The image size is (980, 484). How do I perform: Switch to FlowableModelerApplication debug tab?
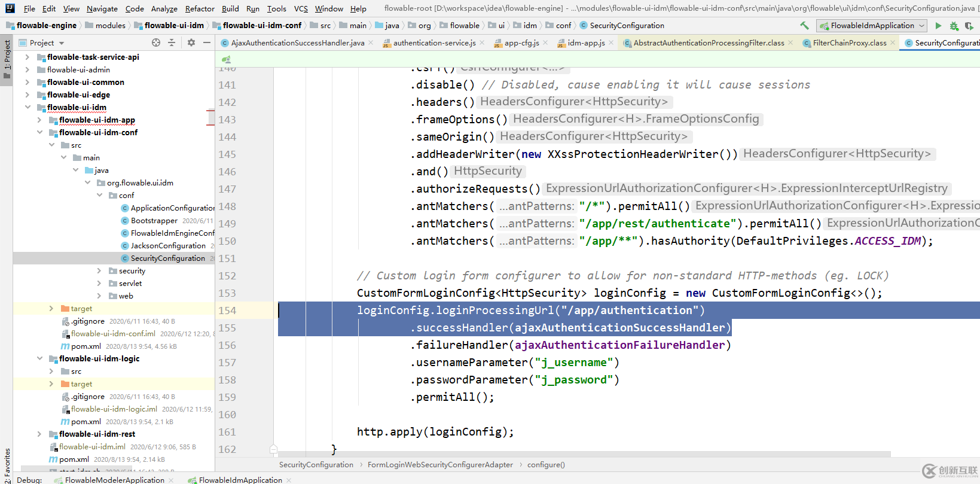click(114, 480)
